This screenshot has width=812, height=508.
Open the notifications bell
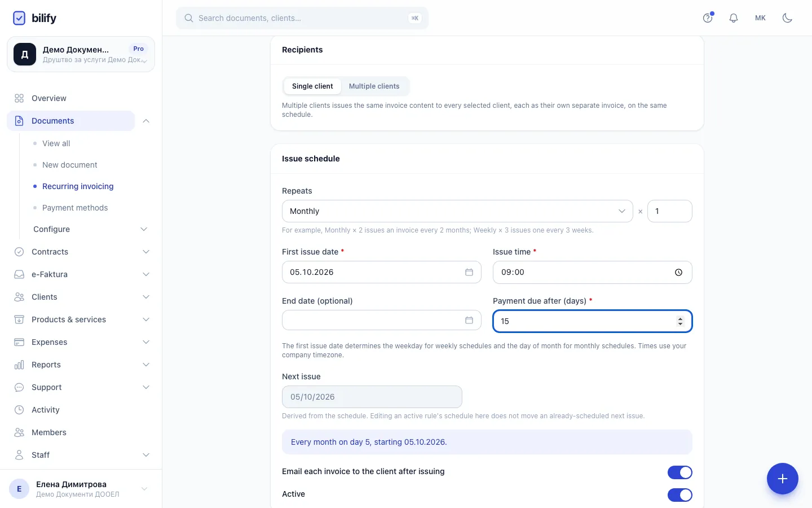734,18
